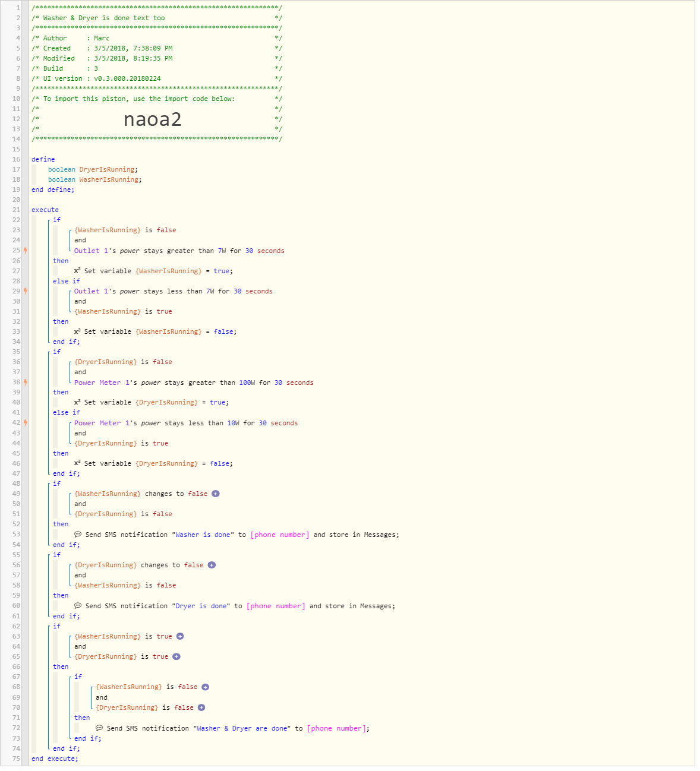Click x² icon for WasherIsRunning = false

pos(77,331)
